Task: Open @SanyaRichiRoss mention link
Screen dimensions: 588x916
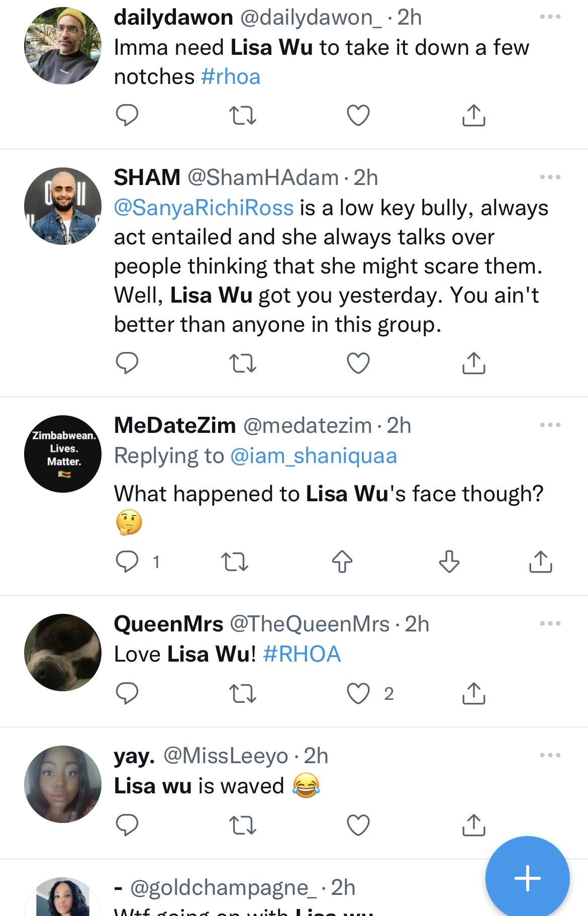Action: [x=204, y=208]
